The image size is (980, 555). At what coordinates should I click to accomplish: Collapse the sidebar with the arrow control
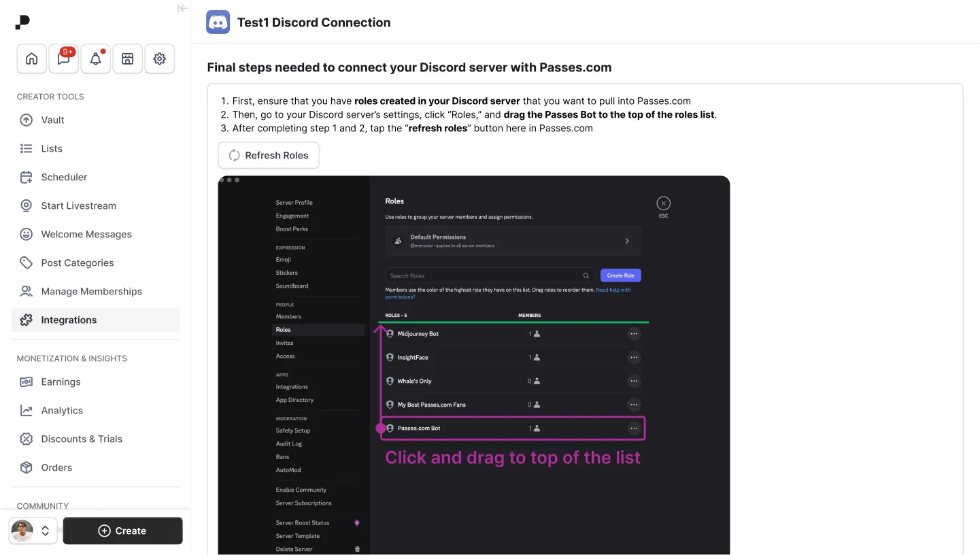(182, 8)
